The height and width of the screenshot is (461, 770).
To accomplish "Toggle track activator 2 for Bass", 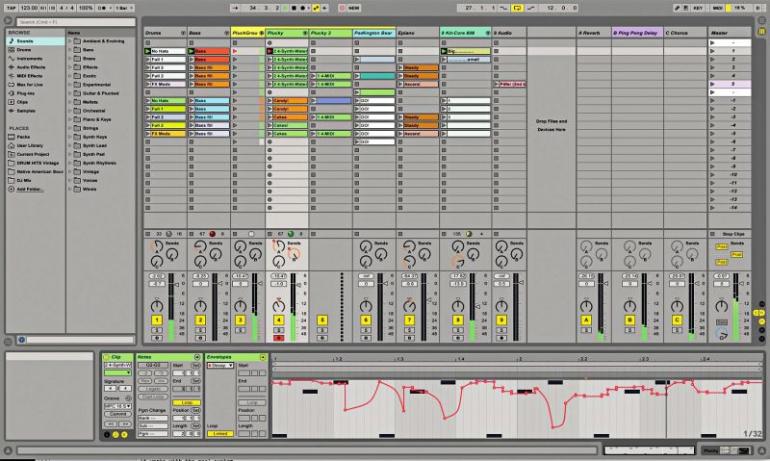I will coord(200,320).
